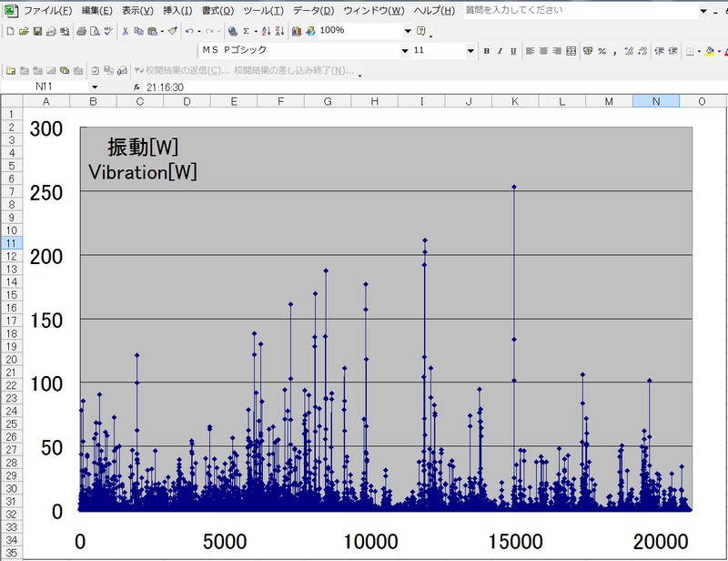Open the AutoSum functions dropdown arrow
Screen dimensions: 728x561
[x=256, y=32]
